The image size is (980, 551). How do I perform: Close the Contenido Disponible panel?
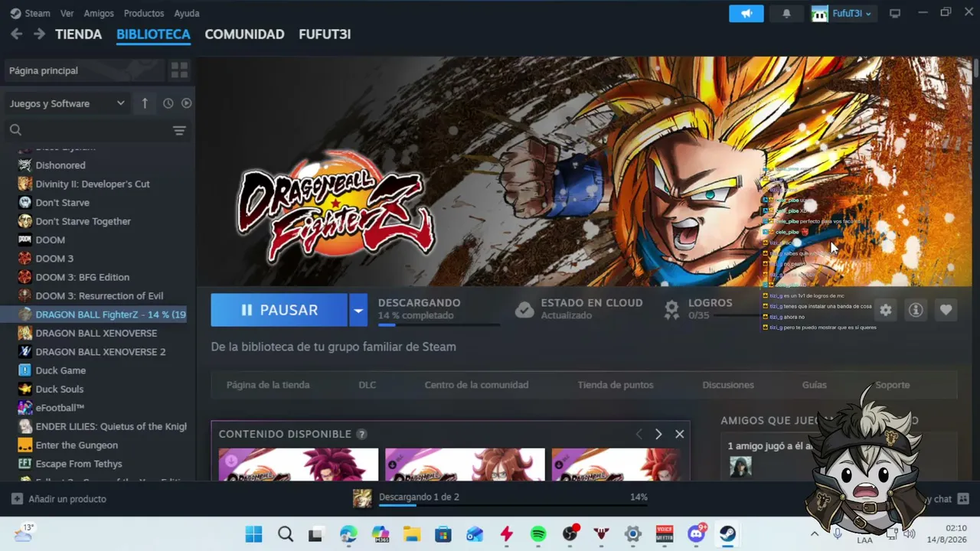pos(679,434)
